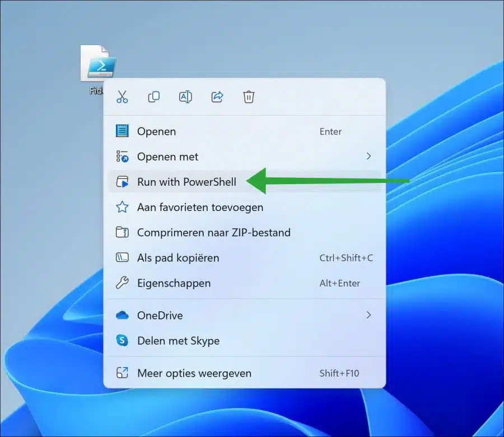
Task: Click the Alt+Enter shortcut text
Action: pos(340,283)
